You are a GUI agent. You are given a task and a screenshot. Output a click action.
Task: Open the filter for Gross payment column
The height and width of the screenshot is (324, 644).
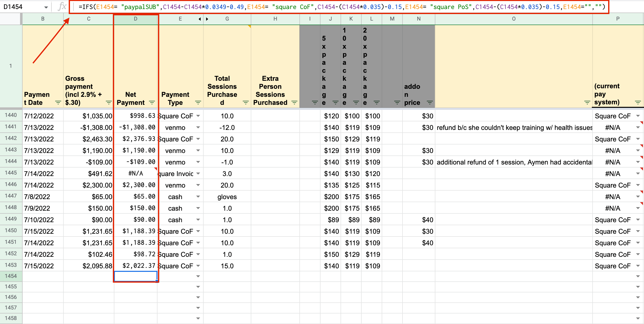[109, 103]
